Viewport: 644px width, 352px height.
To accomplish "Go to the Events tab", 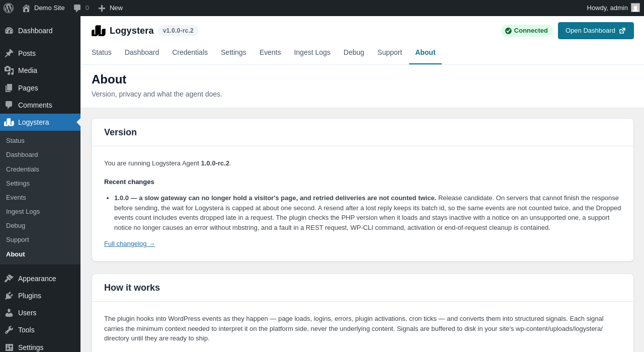I will 270,52.
